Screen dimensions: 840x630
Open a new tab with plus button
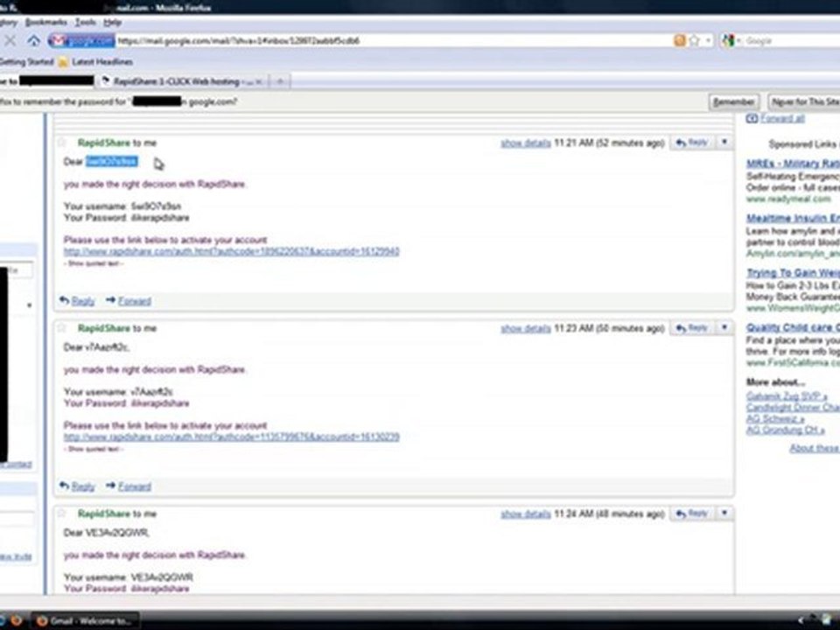pyautogui.click(x=280, y=81)
